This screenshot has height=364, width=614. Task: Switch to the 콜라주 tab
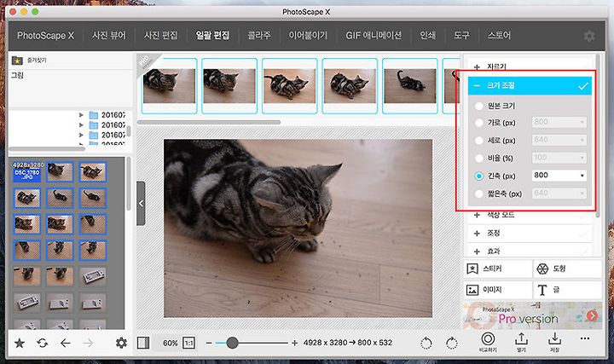pos(259,36)
